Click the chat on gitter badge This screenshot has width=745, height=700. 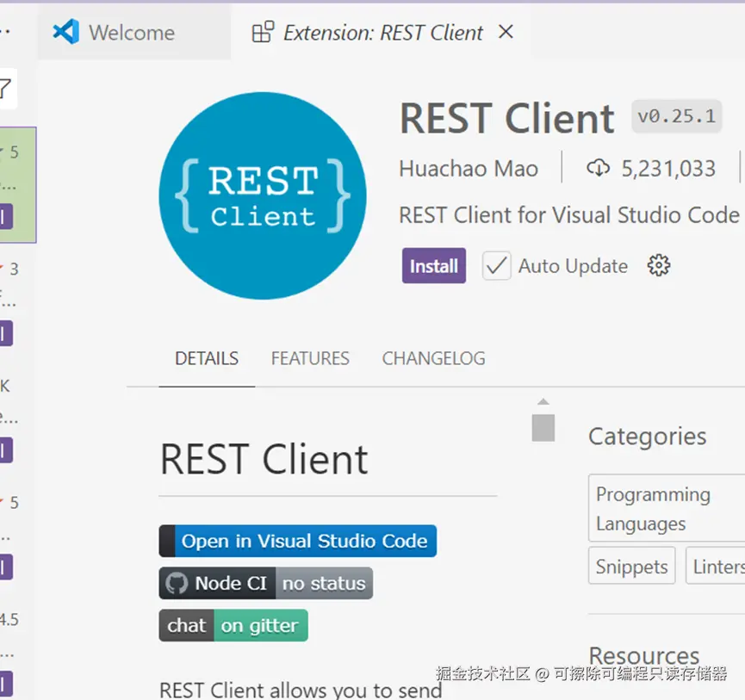click(233, 625)
